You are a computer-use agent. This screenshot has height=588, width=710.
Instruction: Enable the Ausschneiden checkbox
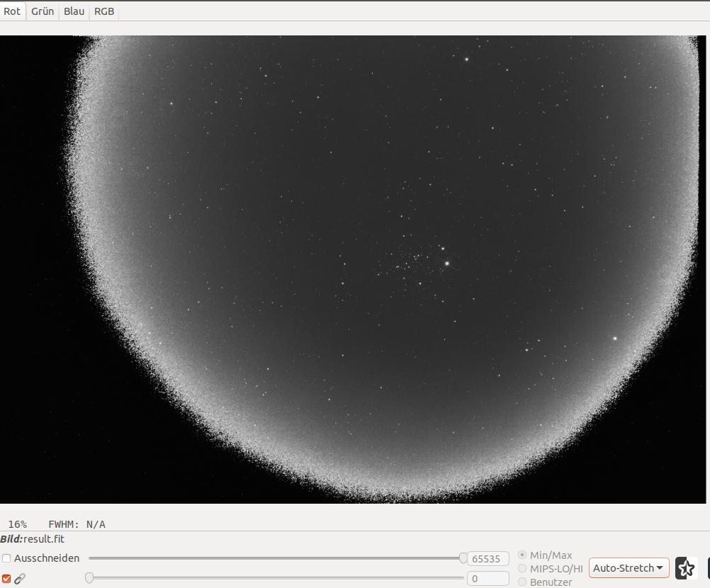[x=6, y=558]
